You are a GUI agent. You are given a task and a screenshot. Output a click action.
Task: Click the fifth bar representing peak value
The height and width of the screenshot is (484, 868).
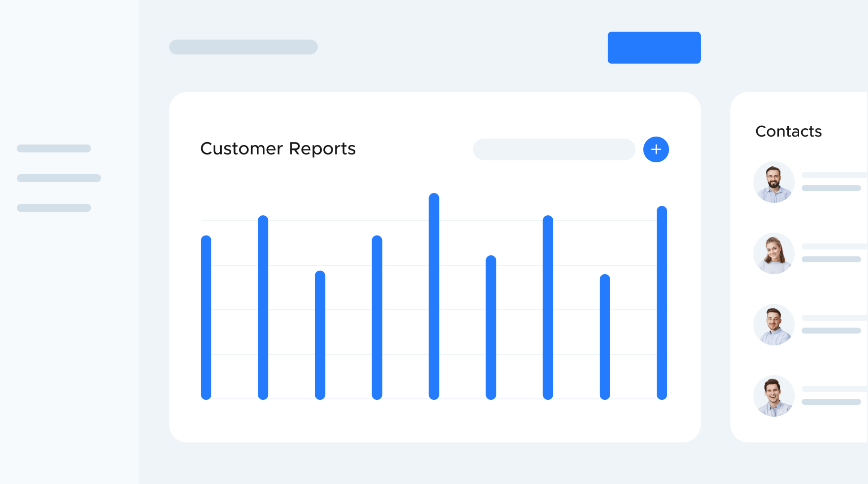point(433,297)
